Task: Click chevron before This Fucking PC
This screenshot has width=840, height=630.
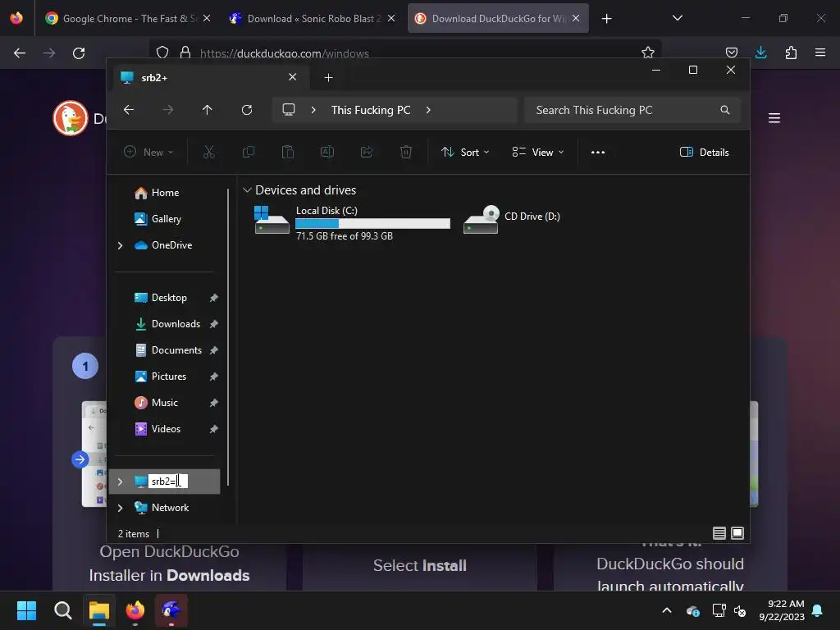Action: coord(313,110)
